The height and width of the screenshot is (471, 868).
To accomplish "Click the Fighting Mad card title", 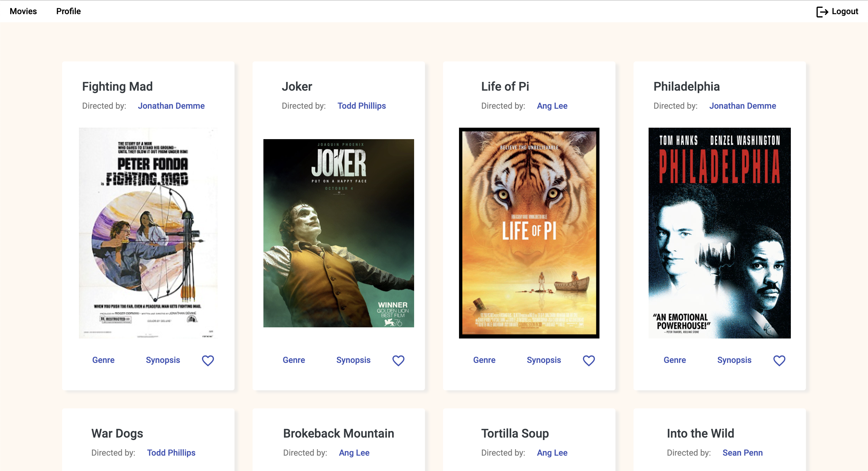I will tap(118, 86).
